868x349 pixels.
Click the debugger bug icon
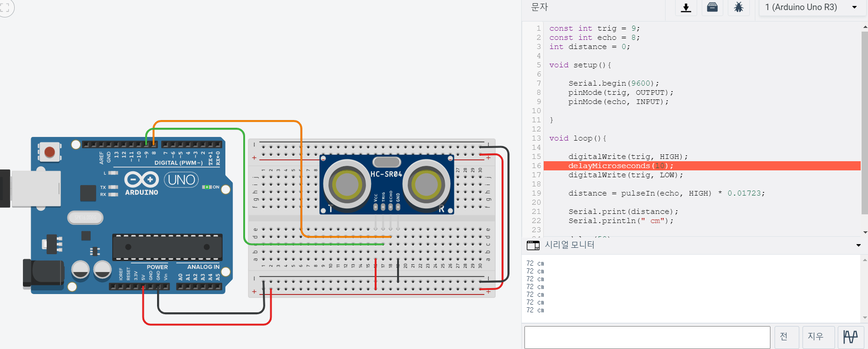[738, 8]
